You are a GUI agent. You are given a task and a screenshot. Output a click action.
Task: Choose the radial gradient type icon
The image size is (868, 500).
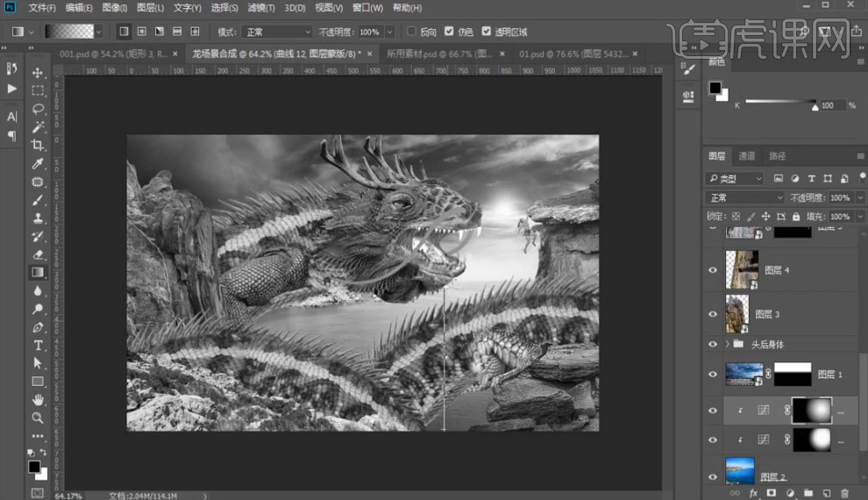142,32
